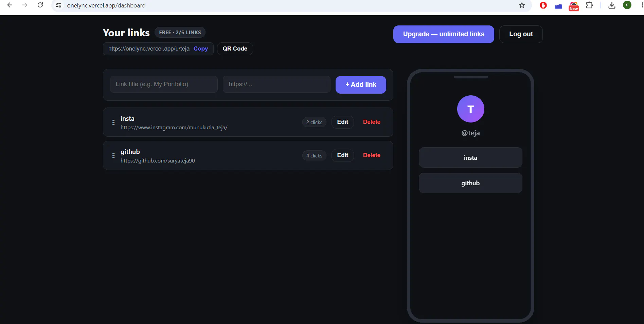
Task: Grab the drag handle for insta link
Action: coord(113,122)
